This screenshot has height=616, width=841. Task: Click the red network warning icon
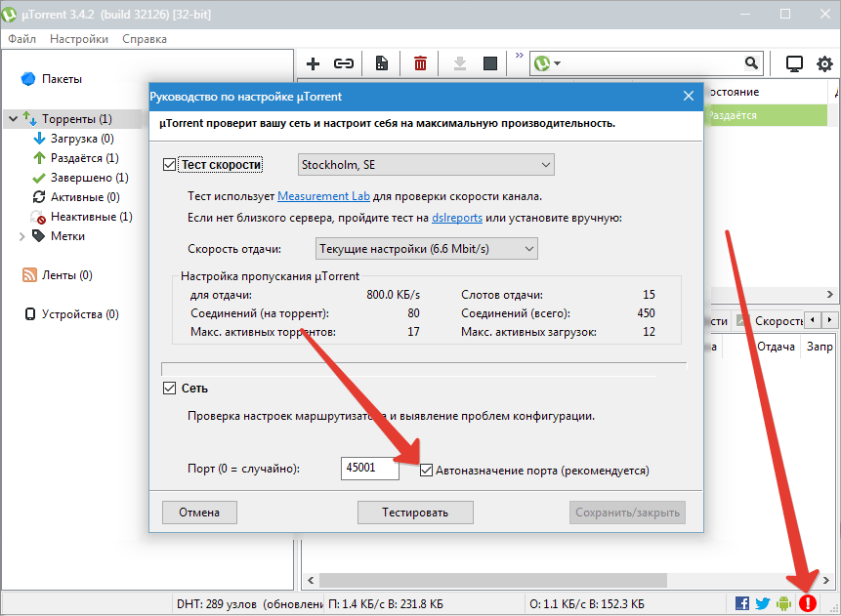coord(807,603)
